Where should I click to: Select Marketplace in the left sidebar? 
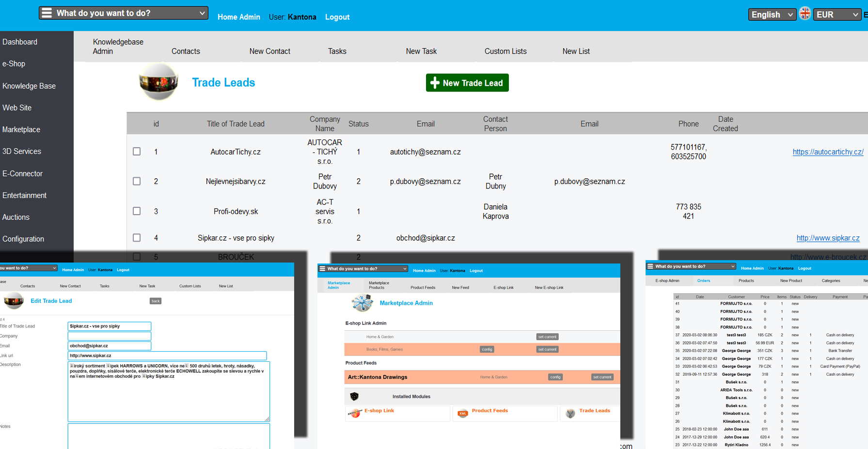(x=21, y=129)
